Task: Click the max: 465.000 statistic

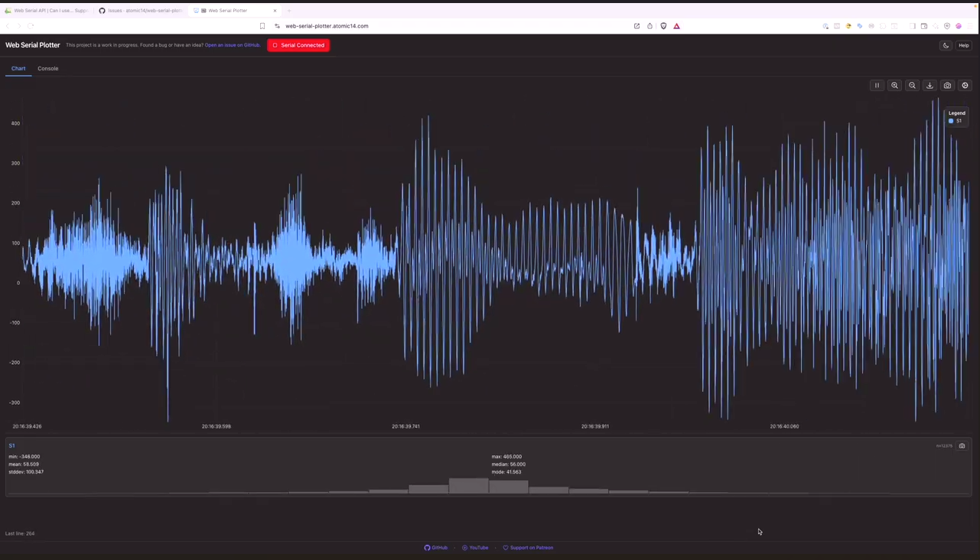Action: 506,457
